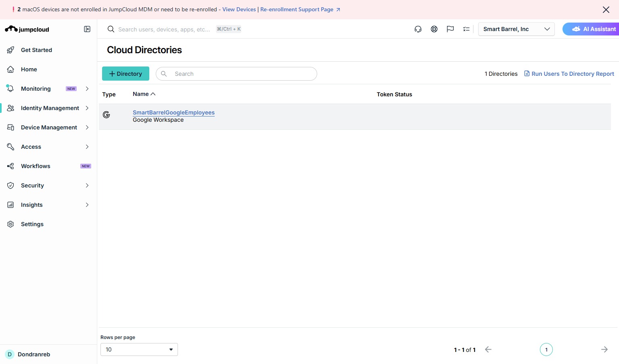Open Get Started in sidebar

(x=36, y=50)
